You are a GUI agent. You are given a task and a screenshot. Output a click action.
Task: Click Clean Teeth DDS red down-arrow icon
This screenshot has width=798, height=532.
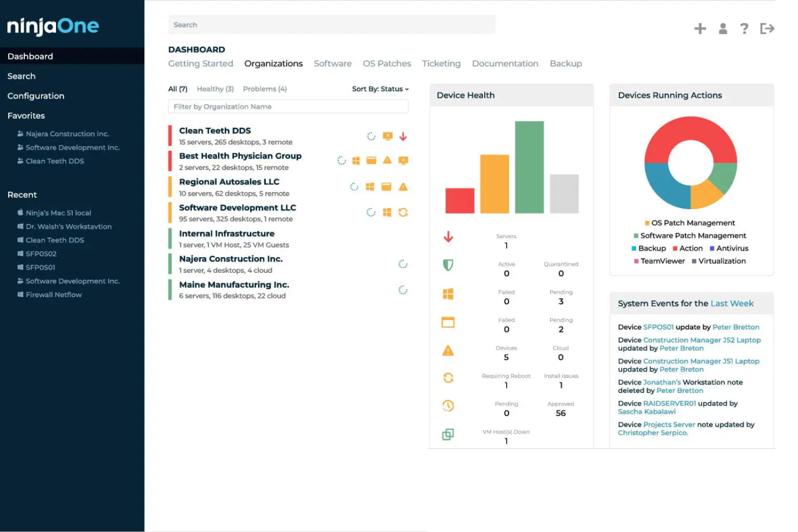point(403,136)
